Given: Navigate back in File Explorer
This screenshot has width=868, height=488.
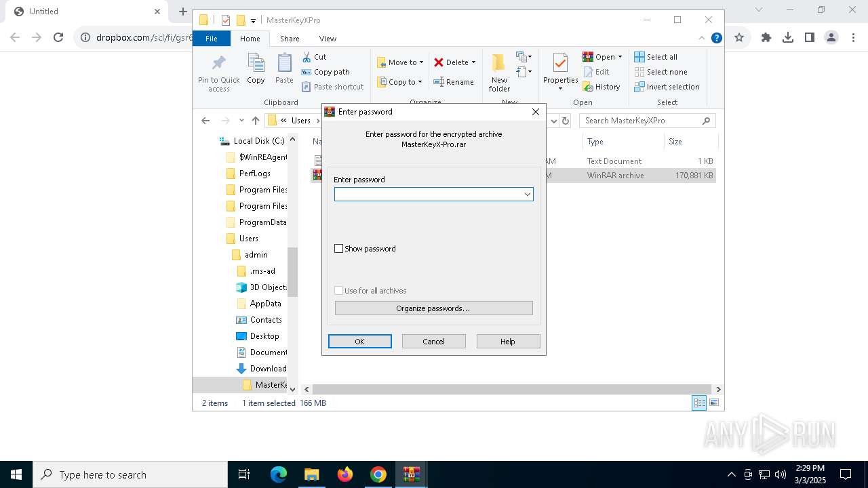Looking at the screenshot, I should tap(205, 121).
